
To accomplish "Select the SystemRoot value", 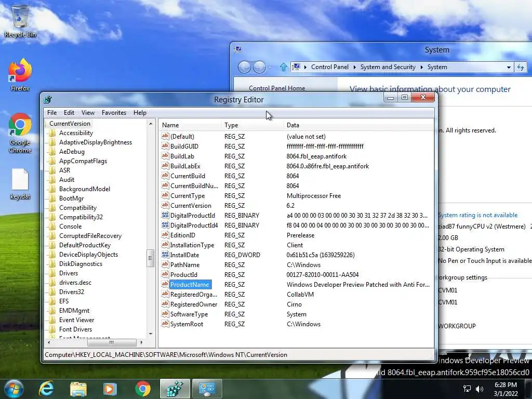I will coord(187,324).
